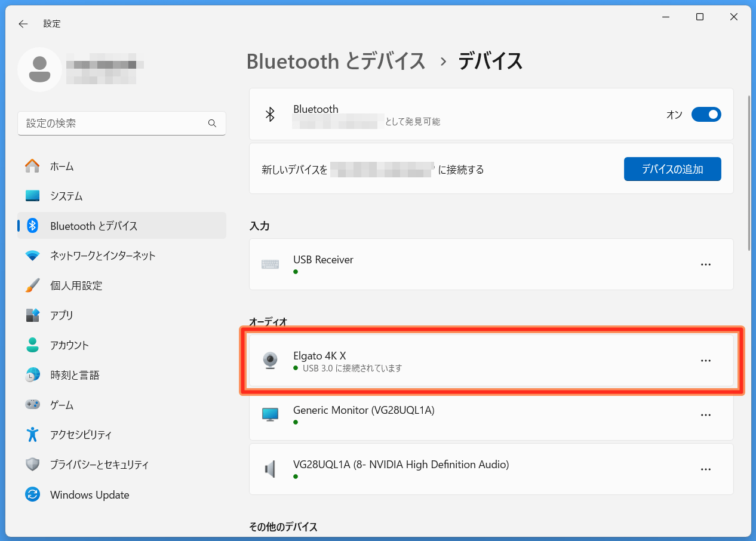Click the monitor icon beside Generic Monitor
The width and height of the screenshot is (756, 541).
pyautogui.click(x=271, y=415)
